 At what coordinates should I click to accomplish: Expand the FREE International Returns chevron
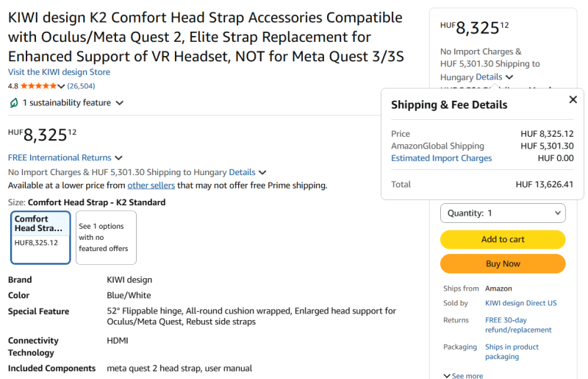pos(118,157)
